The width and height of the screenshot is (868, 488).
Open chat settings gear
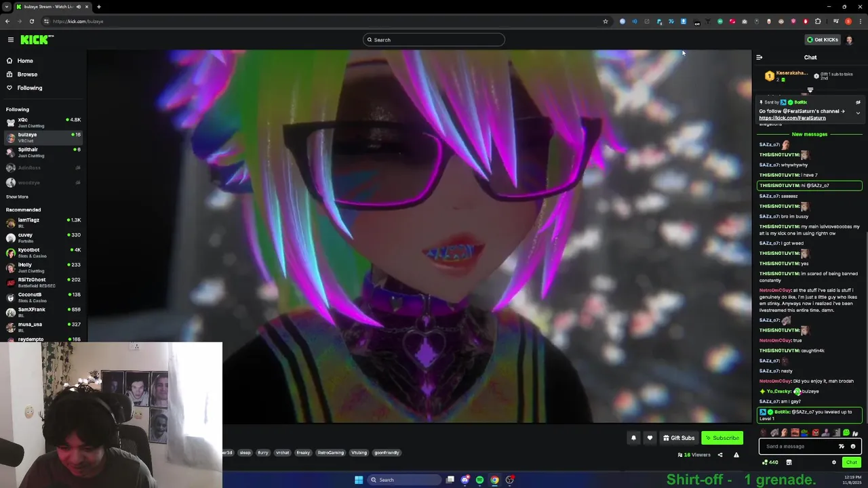tap(834, 462)
